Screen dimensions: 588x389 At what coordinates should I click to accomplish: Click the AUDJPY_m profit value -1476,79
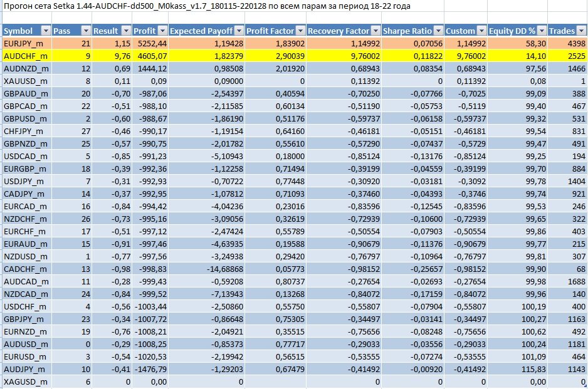150,369
